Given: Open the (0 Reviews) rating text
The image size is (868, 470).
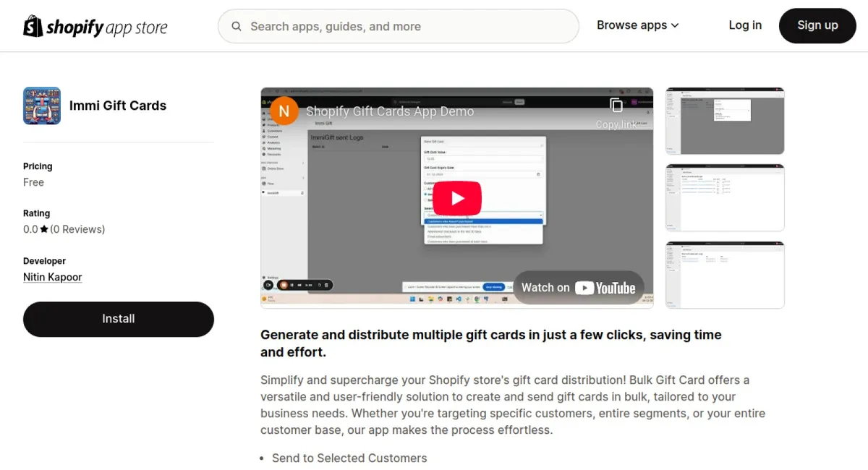Looking at the screenshot, I should coord(77,229).
